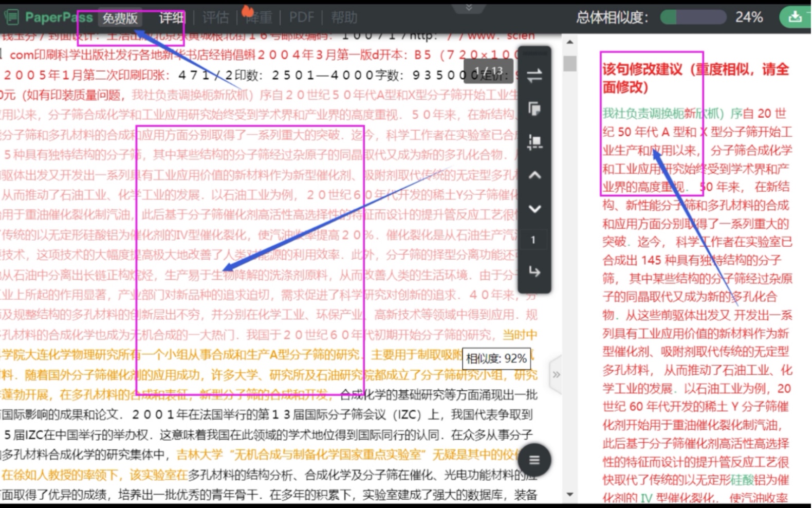The width and height of the screenshot is (812, 508).
Task: Download the report with green button
Action: (x=795, y=17)
